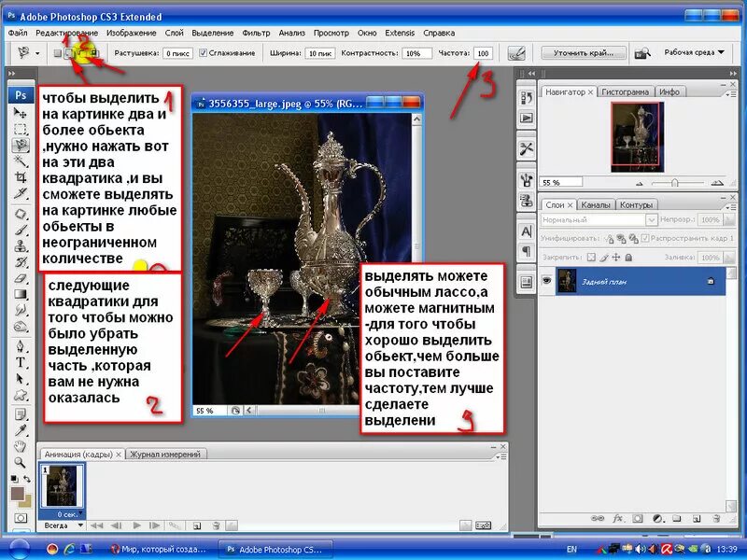747x560 pixels.
Task: Toggle Сглаживание anti-alias checkbox
Action: [203, 53]
